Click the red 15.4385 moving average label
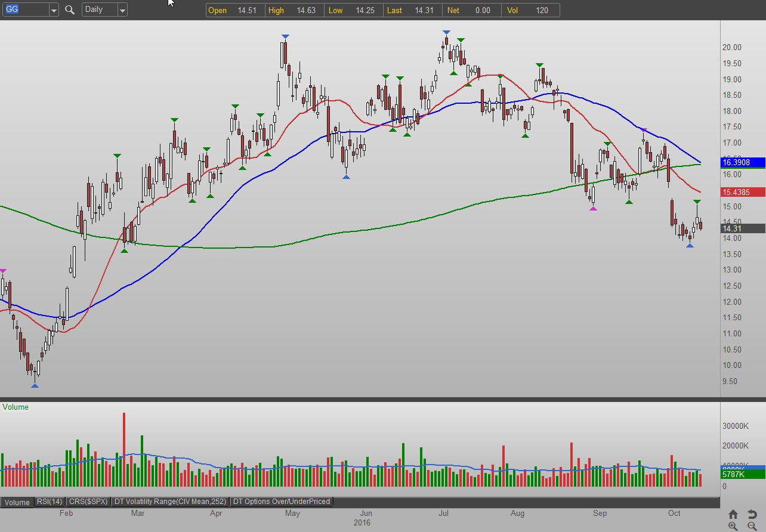The height and width of the screenshot is (532, 766). [743, 192]
